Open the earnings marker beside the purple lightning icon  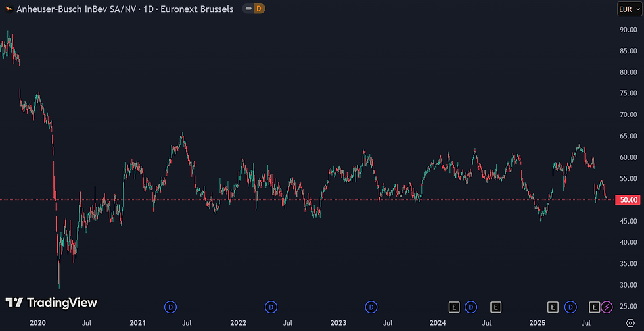click(594, 307)
